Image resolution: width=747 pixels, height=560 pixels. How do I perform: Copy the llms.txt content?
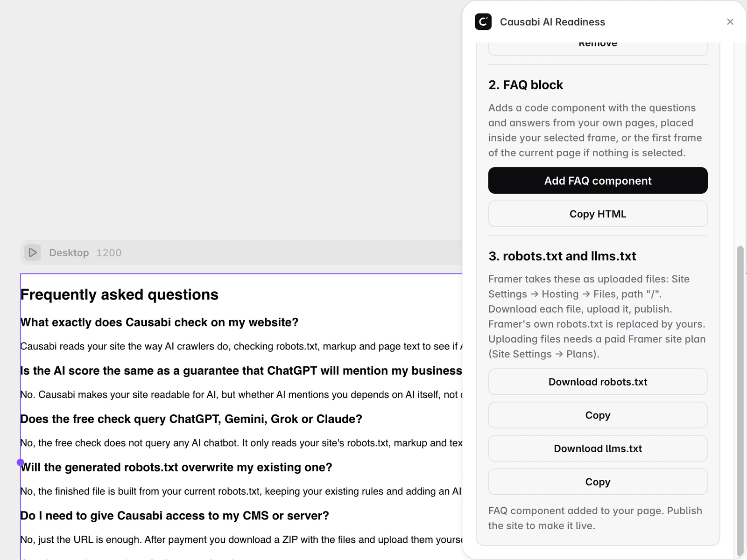point(598,482)
